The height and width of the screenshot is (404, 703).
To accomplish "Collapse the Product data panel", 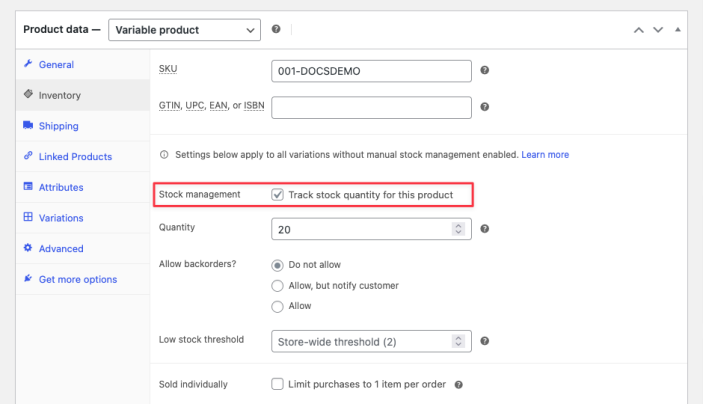I will (678, 30).
